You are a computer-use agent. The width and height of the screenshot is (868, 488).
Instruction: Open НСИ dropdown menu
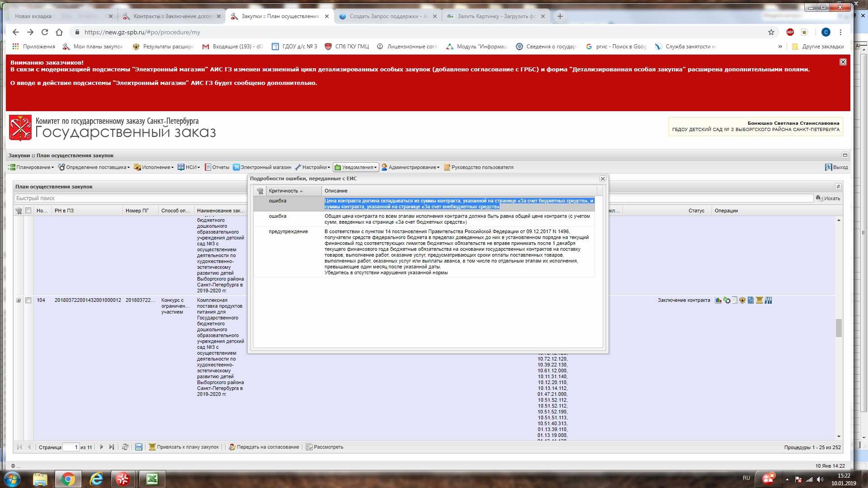click(189, 168)
